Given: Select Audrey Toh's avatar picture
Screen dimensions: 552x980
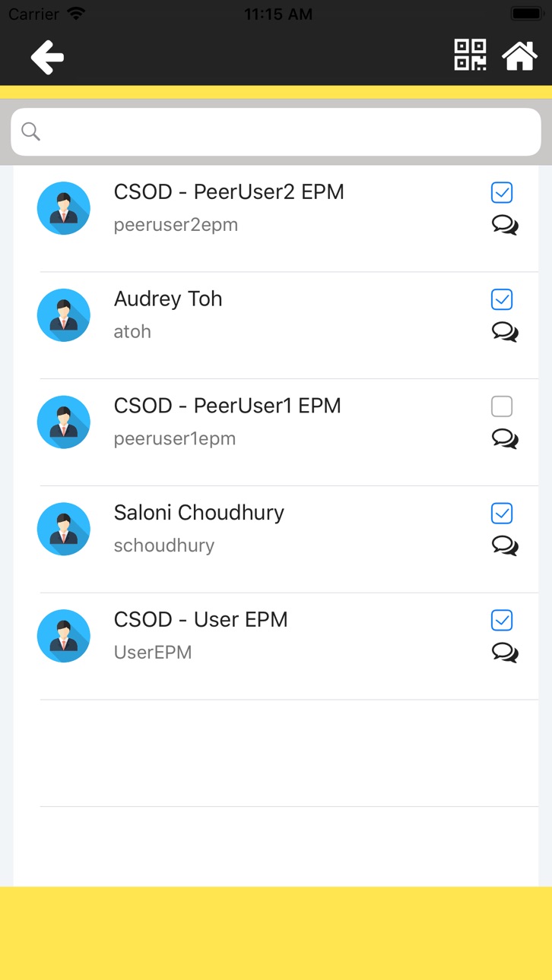Looking at the screenshot, I should tap(64, 315).
